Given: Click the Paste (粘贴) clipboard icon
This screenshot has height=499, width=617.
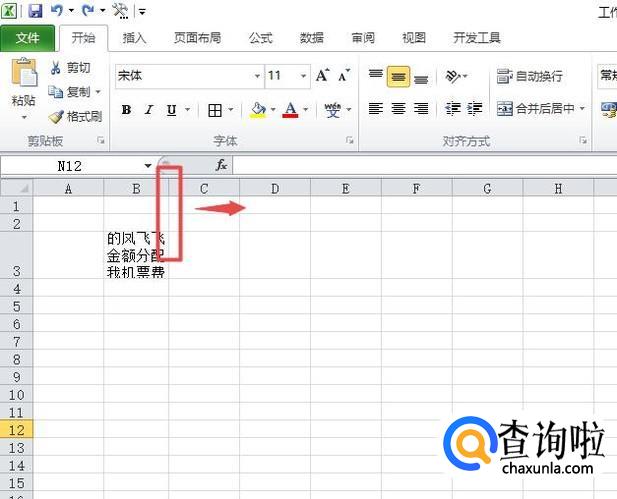Looking at the screenshot, I should (x=24, y=72).
